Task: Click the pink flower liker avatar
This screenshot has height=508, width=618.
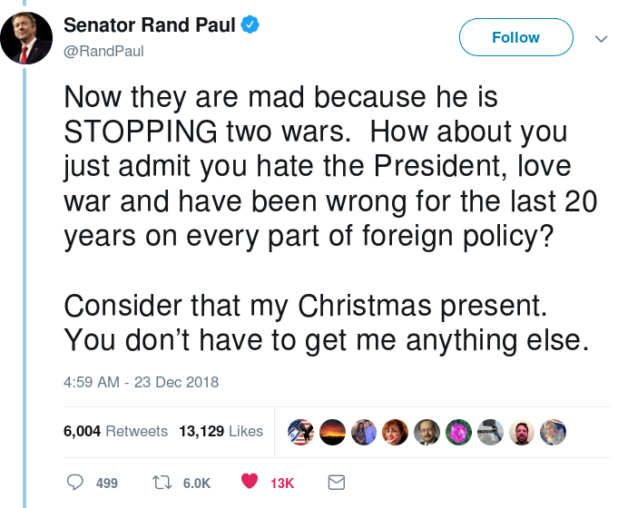Action: coord(458,431)
